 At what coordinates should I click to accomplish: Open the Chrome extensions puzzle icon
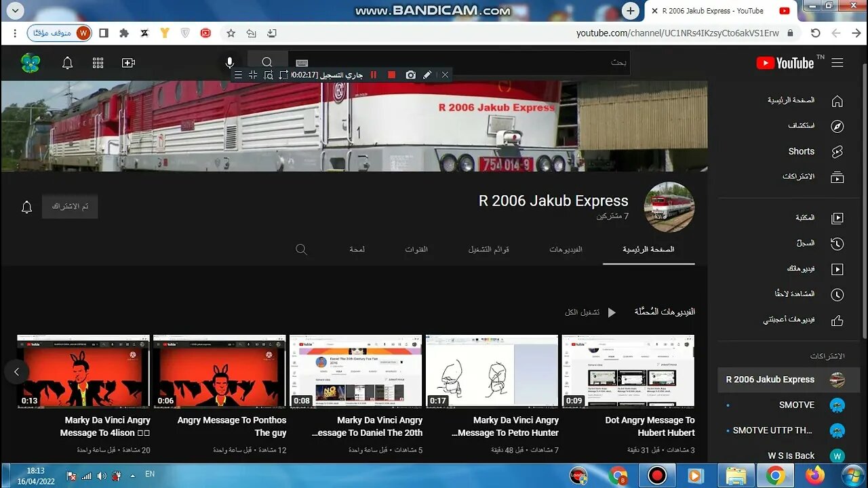coord(123,33)
